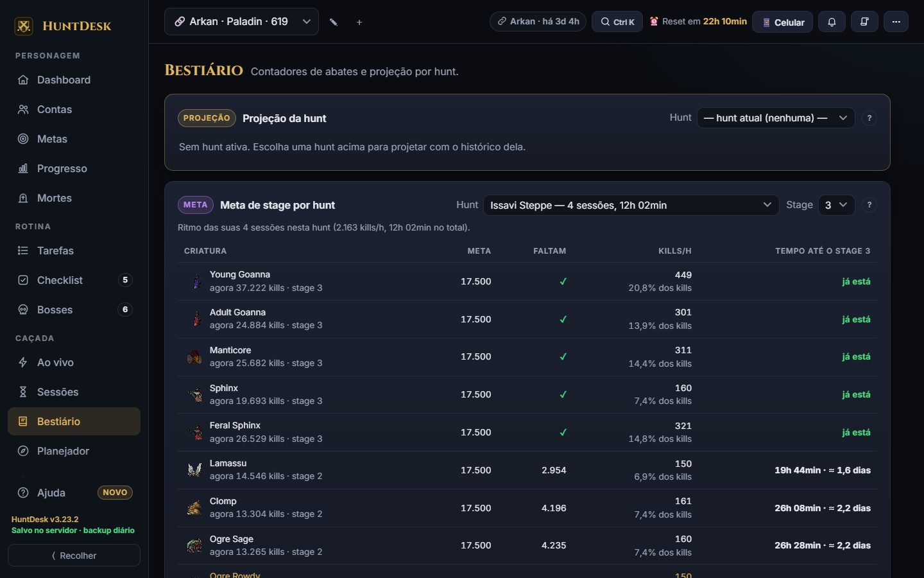The image size is (924, 578).
Task: Click the Celular button
Action: (x=782, y=22)
